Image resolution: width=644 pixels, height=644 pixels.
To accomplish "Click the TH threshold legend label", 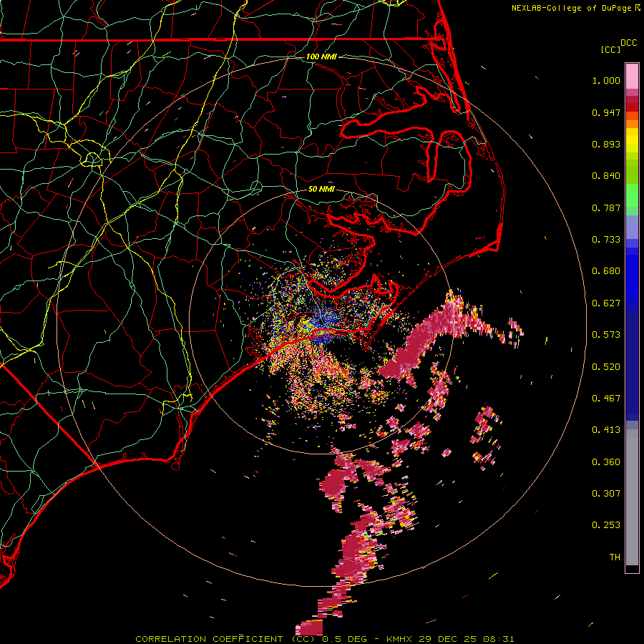I will 615,557.
